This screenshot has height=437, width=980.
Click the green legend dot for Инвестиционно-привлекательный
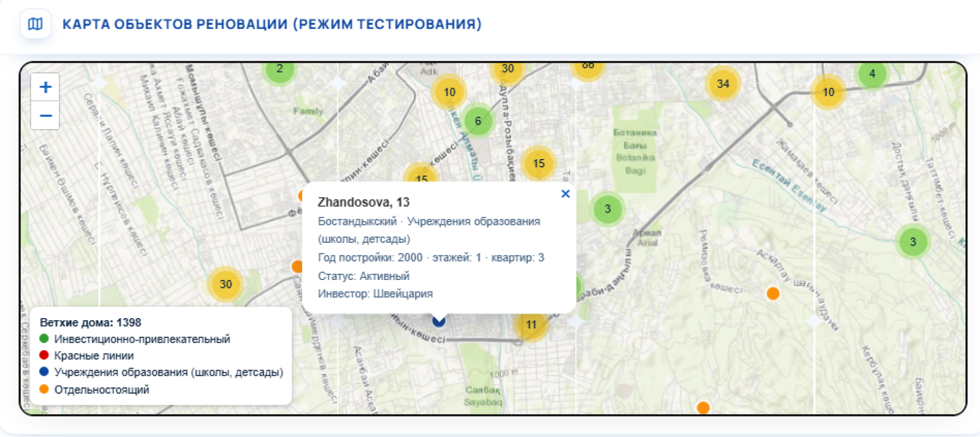(44, 339)
